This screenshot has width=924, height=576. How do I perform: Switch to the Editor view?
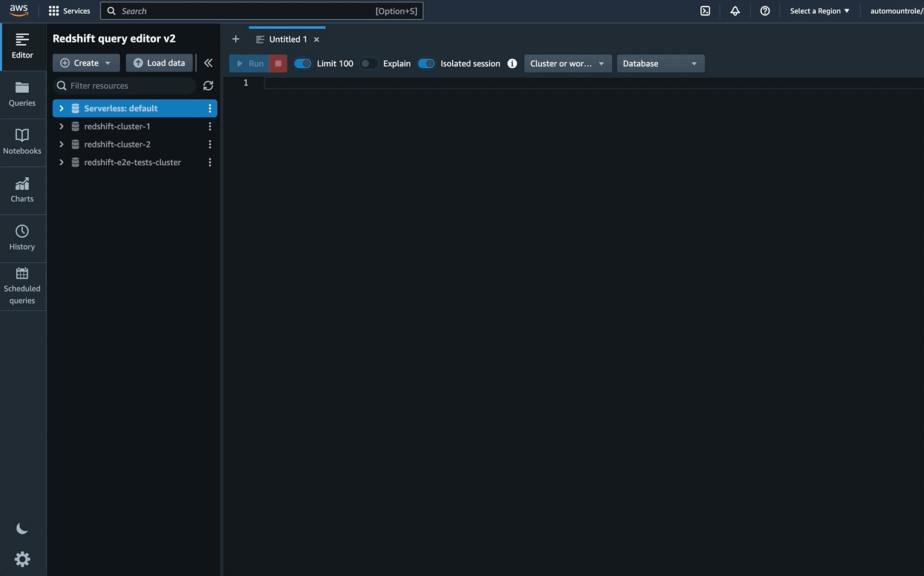23,47
